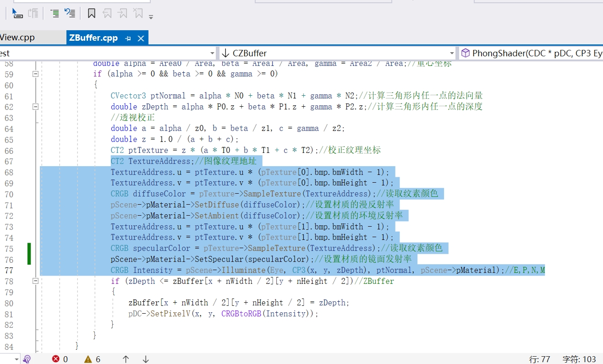This screenshot has height=364, width=603.
Task: Click the greyed parameter info toolbar icon
Action: point(33,13)
